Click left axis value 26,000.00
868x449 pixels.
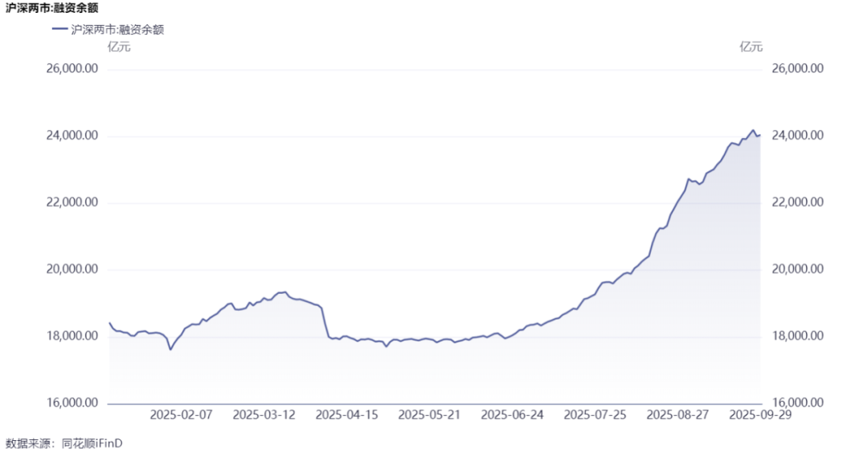tap(74, 69)
